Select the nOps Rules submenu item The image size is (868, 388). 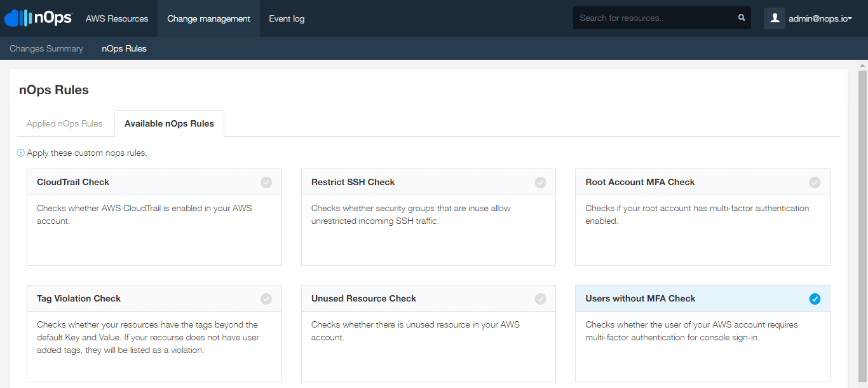click(x=124, y=48)
